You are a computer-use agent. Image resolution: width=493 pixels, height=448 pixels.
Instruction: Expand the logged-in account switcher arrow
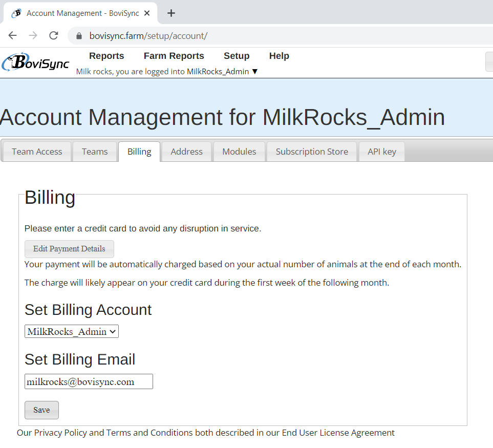(x=255, y=72)
